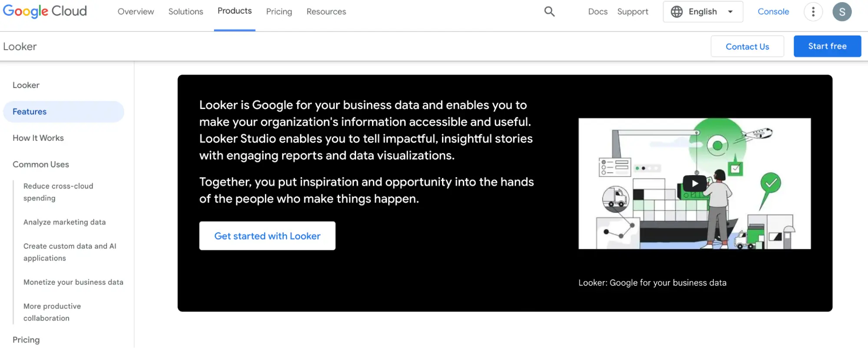
Task: Open Monetize your business data
Action: coord(73,282)
